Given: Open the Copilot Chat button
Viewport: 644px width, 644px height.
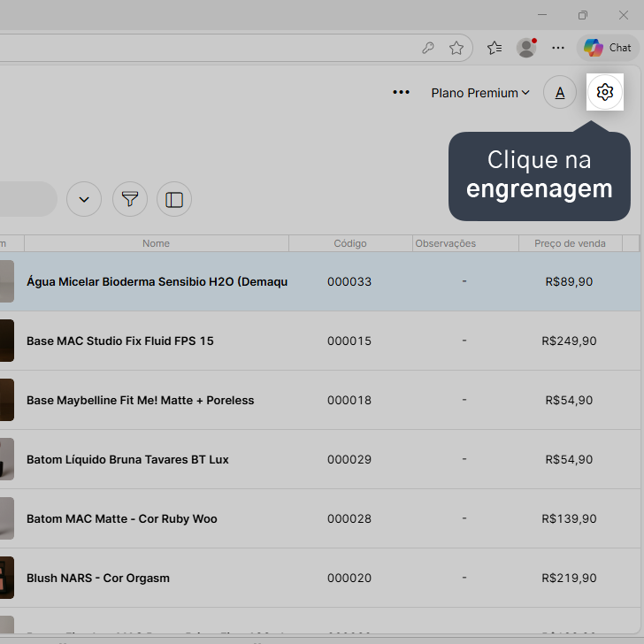Looking at the screenshot, I should pos(608,48).
